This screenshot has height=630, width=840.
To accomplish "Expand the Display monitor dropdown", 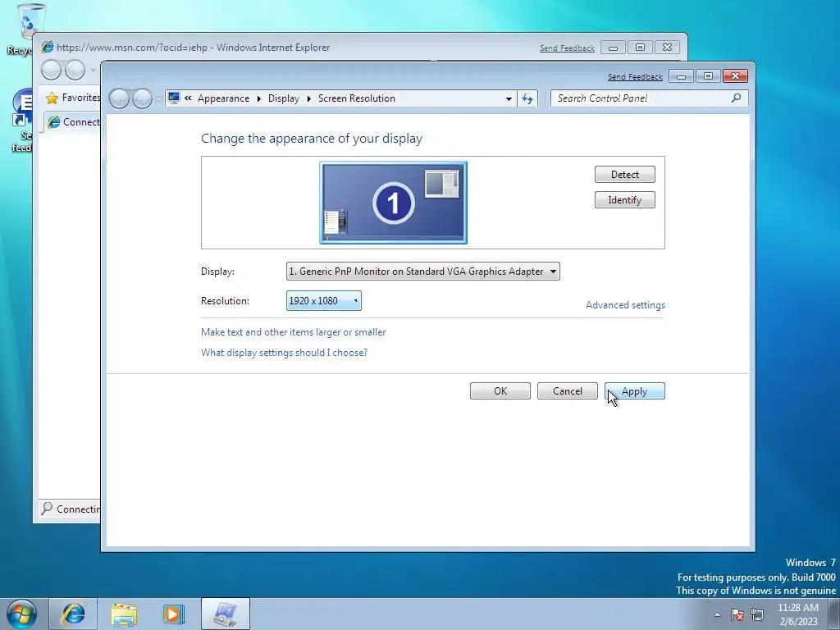I will (422, 271).
